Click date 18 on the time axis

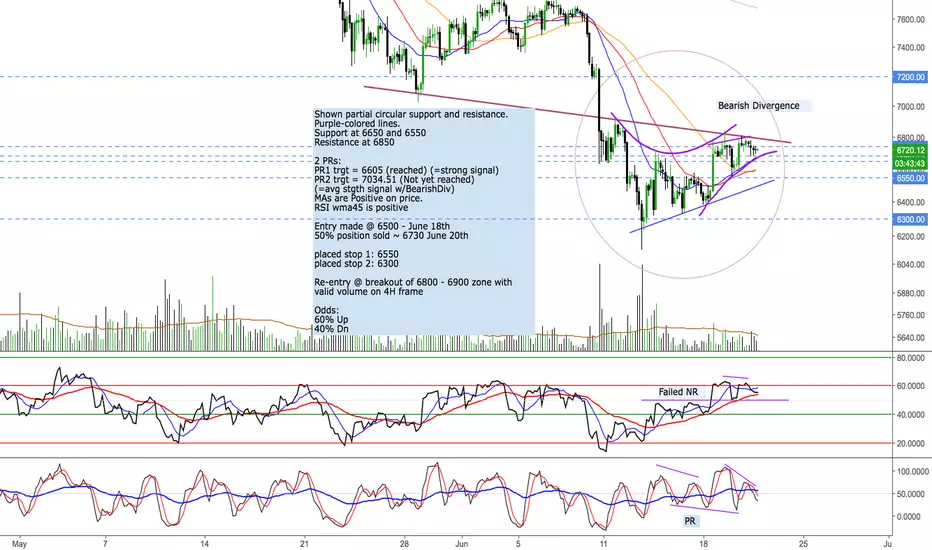click(x=703, y=543)
